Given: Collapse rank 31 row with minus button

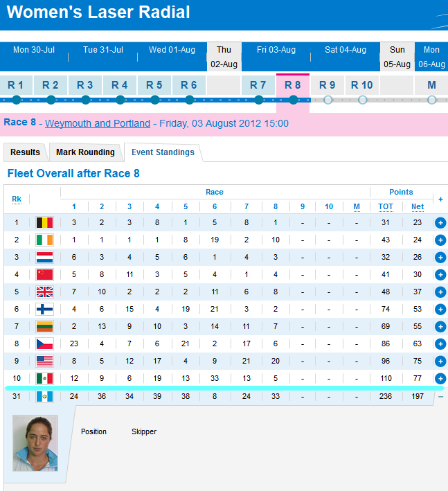Looking at the screenshot, I should tap(441, 397).
